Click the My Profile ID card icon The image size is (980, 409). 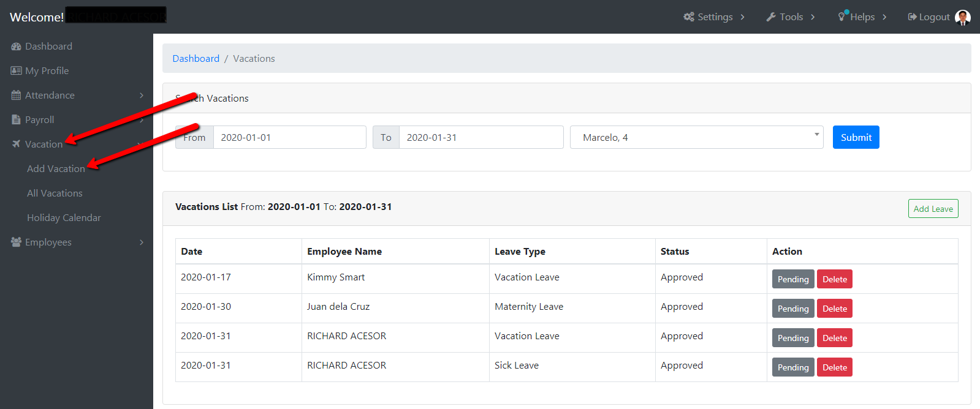coord(16,71)
